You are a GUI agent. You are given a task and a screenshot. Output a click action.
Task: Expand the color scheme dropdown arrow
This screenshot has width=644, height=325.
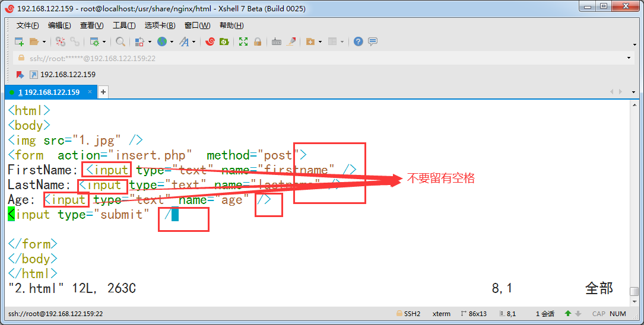click(150, 42)
